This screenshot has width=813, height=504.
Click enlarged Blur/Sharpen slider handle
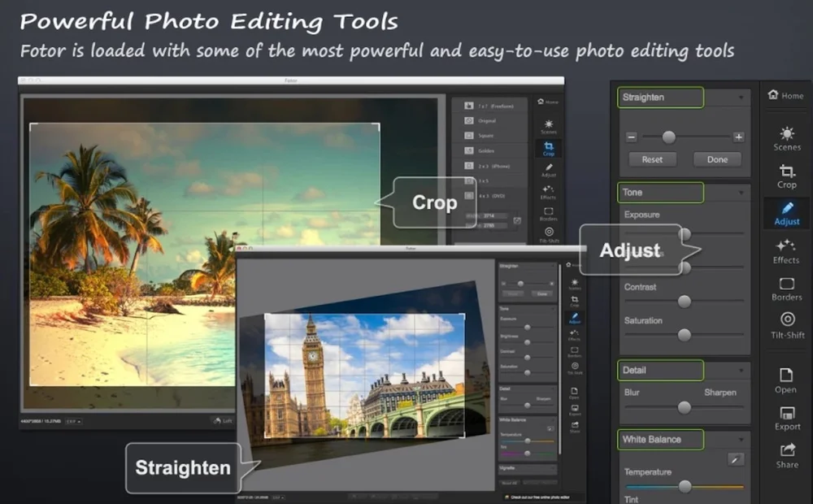click(685, 407)
